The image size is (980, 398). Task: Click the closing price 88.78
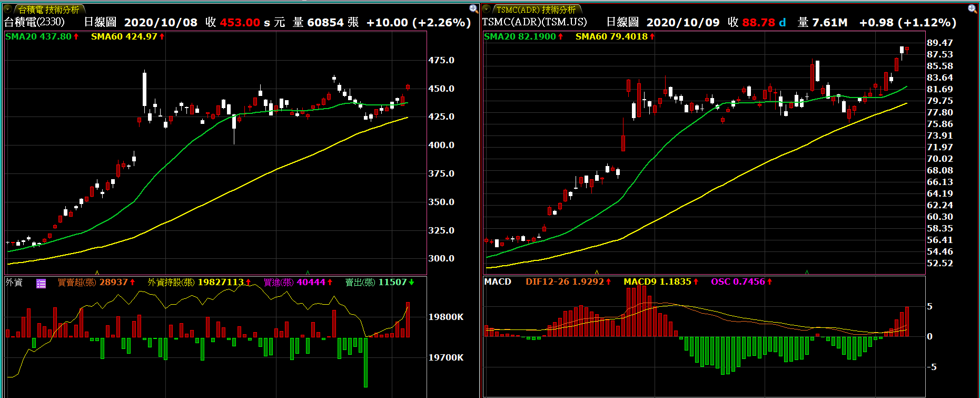point(758,23)
